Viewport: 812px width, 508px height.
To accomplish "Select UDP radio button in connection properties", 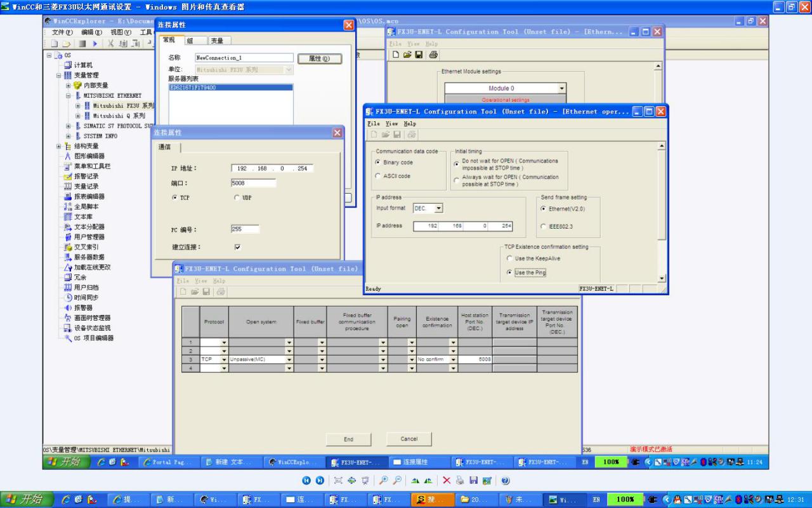I will 237,198.
